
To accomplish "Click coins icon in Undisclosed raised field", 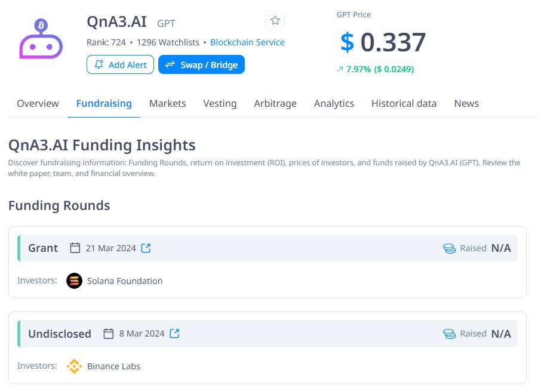I will pyautogui.click(x=449, y=334).
